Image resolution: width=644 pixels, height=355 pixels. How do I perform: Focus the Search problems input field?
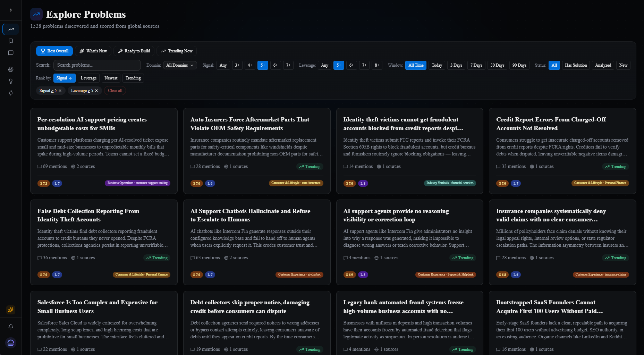click(97, 65)
